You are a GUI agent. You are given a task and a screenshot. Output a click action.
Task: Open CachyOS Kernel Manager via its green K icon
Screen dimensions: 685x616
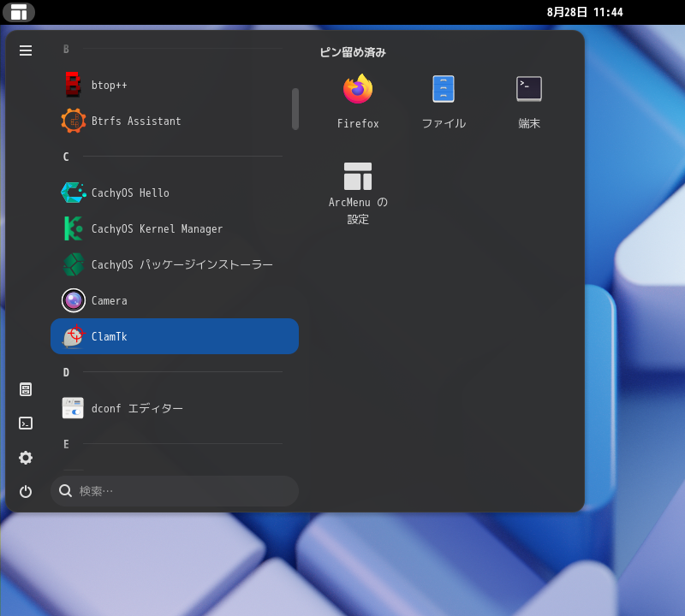(73, 228)
